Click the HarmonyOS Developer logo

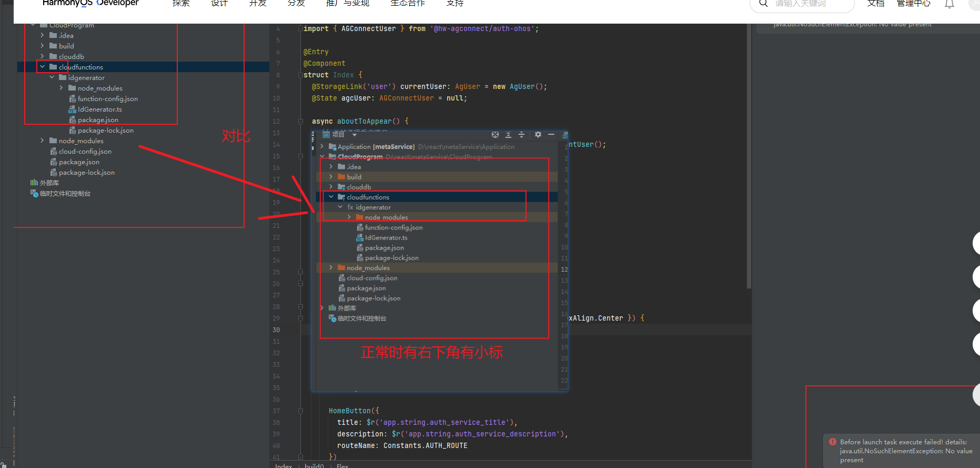coord(90,3)
